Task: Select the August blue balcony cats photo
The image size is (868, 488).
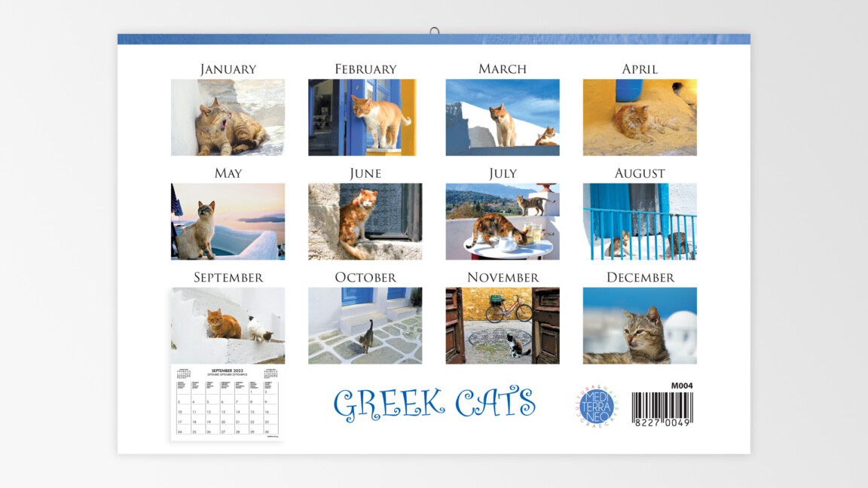Action: tap(640, 221)
